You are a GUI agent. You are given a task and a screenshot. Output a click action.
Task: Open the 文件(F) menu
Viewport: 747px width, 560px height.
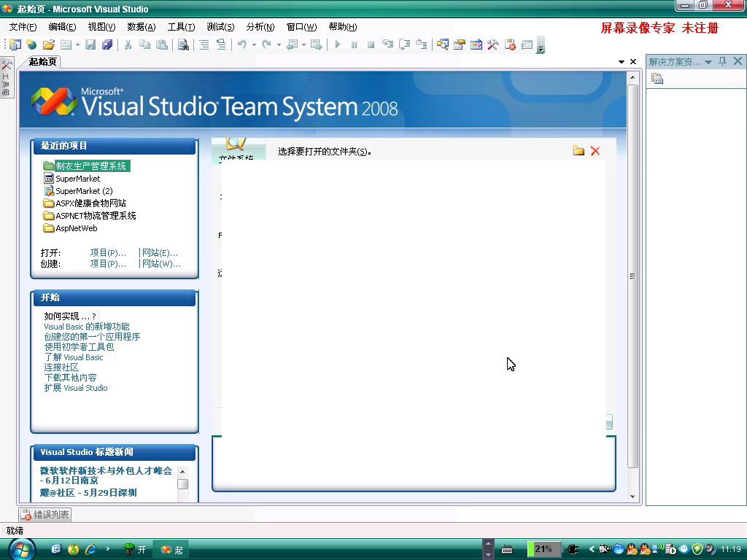[x=23, y=27]
